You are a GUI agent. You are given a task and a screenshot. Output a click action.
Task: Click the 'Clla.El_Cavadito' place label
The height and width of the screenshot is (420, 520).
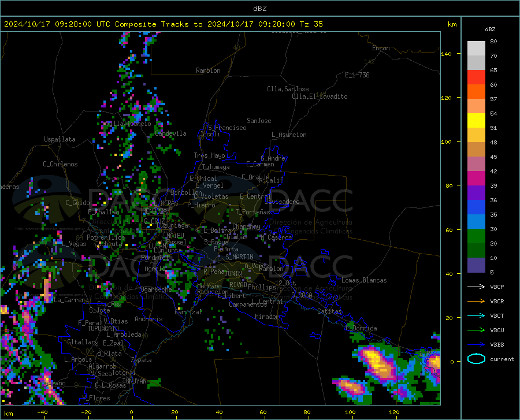point(320,96)
